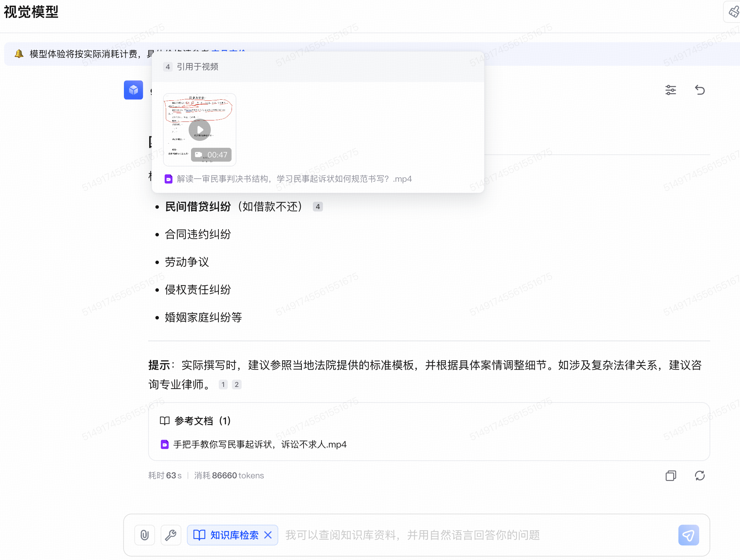
Task: Expand the 参考文档 (1) section header
Action: point(195,421)
